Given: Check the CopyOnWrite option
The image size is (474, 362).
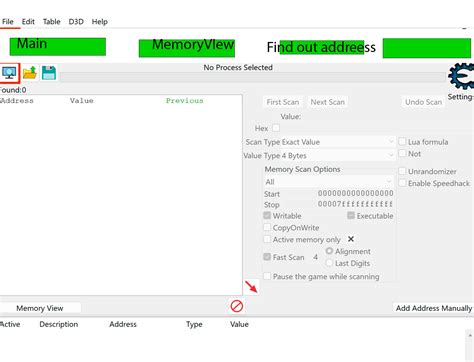Looking at the screenshot, I should pos(267,227).
